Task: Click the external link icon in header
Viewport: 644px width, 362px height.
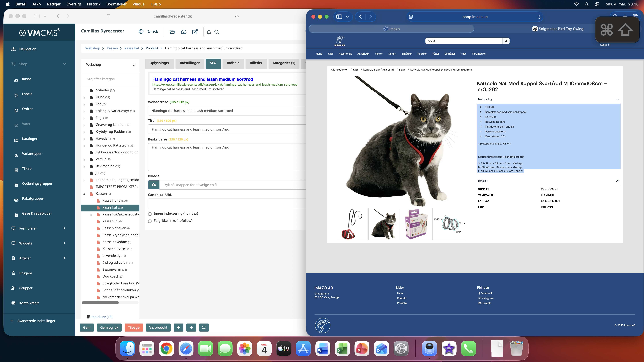Action: click(195, 32)
